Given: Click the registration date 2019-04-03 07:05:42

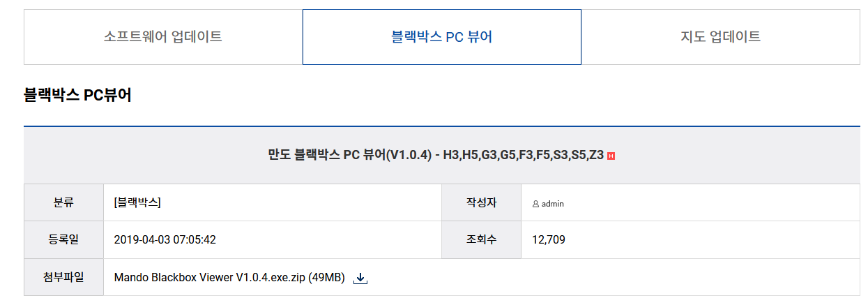Looking at the screenshot, I should point(165,240).
